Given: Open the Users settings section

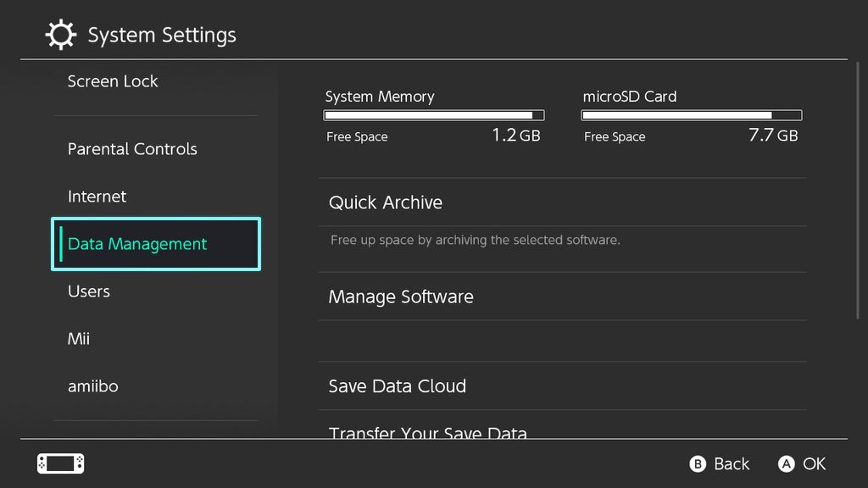Looking at the screenshot, I should coord(89,291).
